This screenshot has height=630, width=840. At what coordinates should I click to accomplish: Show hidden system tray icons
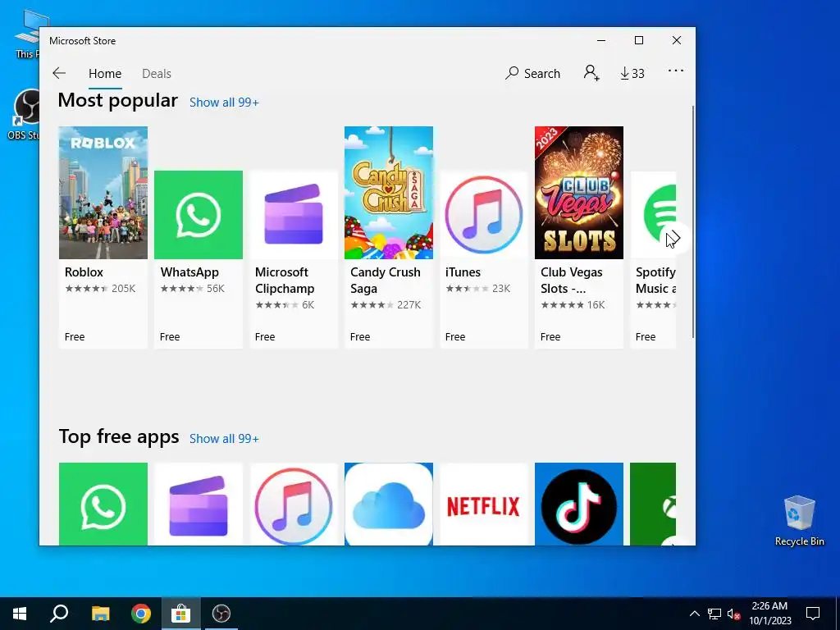[694, 614]
